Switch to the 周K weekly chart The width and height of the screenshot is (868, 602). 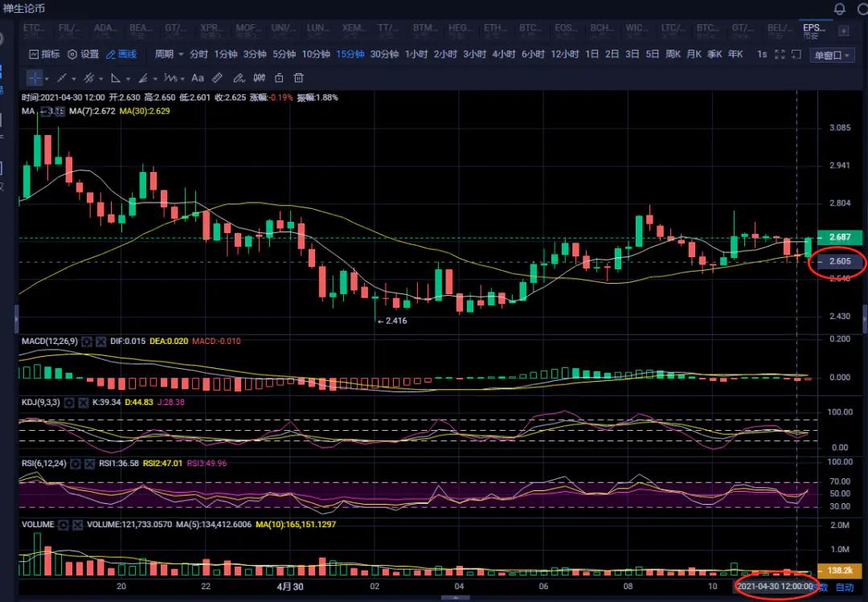[x=673, y=55]
